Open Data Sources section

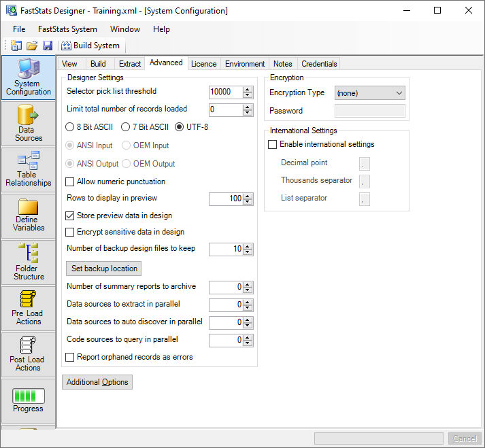(28, 124)
